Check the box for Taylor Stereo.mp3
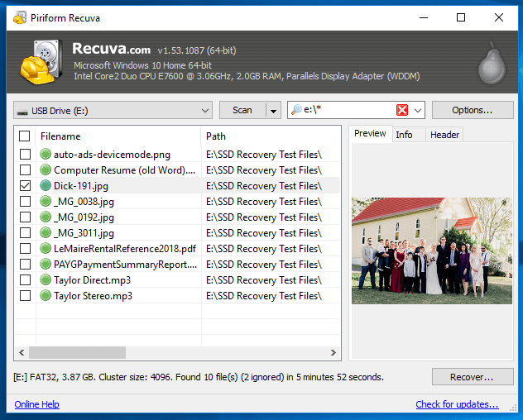 (x=25, y=295)
